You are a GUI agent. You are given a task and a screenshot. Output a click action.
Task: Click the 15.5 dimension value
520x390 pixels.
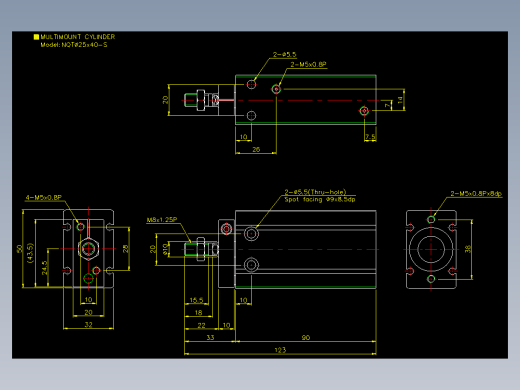[196, 300]
